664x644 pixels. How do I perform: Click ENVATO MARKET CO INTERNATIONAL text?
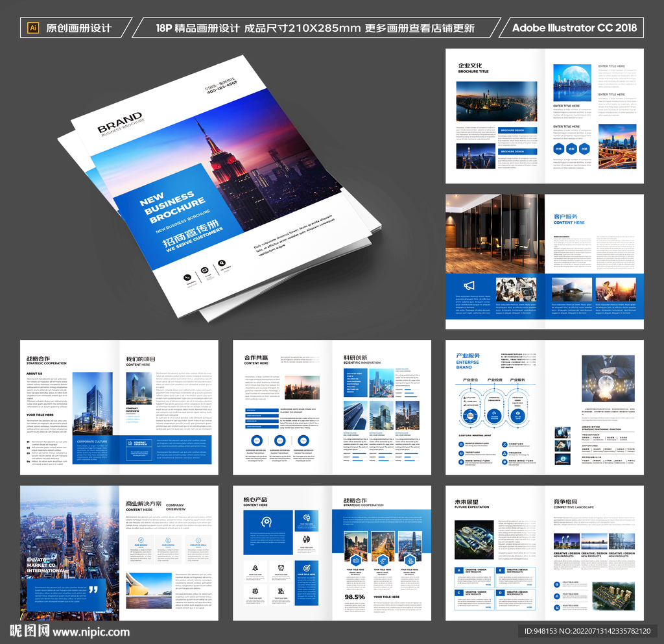[46, 565]
